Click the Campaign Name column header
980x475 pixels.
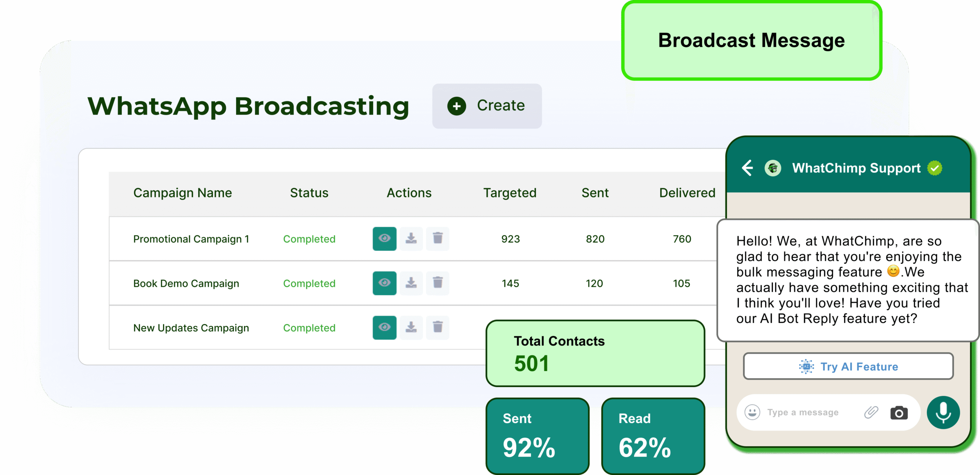(182, 193)
